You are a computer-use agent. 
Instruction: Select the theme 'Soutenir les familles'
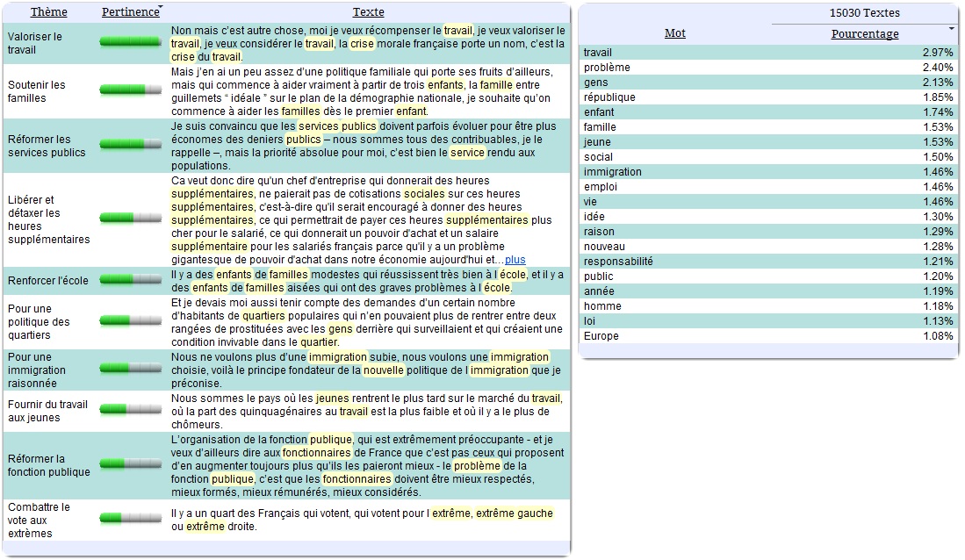pos(36,91)
